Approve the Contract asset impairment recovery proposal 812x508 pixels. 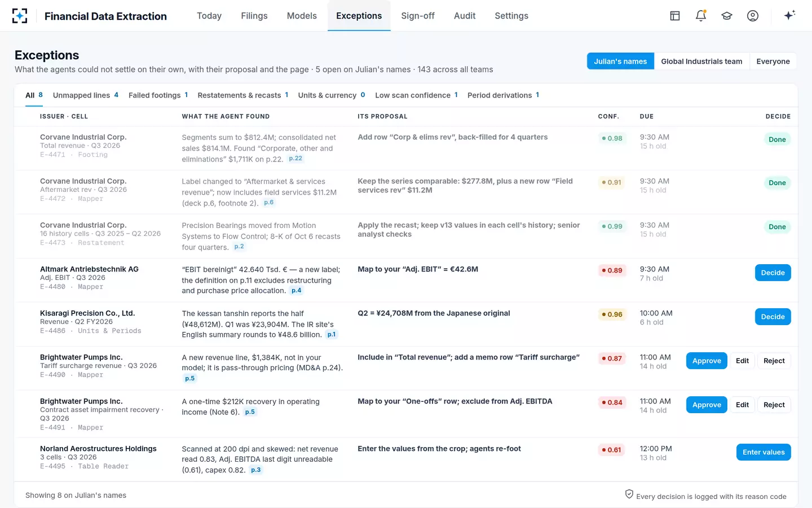[707, 405]
